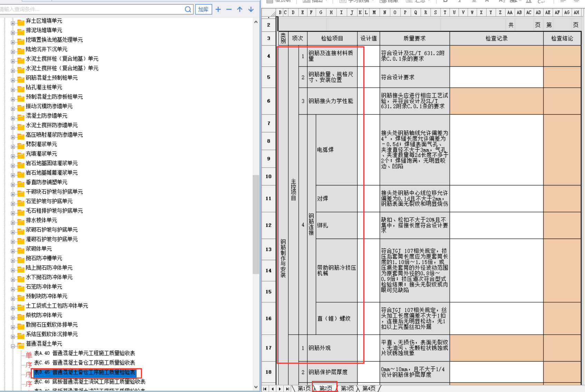Image resolution: width=585 pixels, height=392 pixels.
Task: Select 表C.46 底板普通混凝土浇筑工序施工质量验收表
Action: coord(89,382)
